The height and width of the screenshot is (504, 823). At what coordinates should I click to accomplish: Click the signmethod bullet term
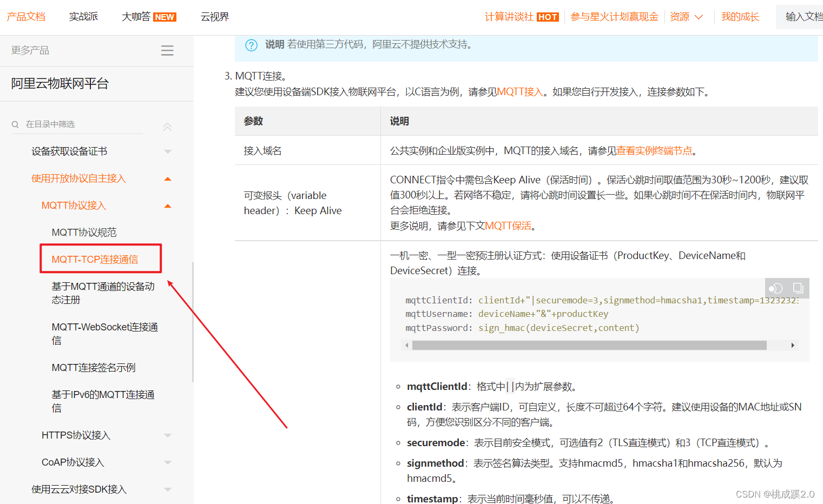[436, 463]
